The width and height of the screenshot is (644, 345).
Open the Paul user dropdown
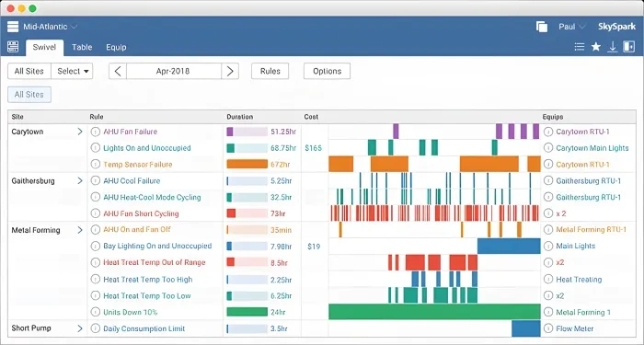pos(571,27)
